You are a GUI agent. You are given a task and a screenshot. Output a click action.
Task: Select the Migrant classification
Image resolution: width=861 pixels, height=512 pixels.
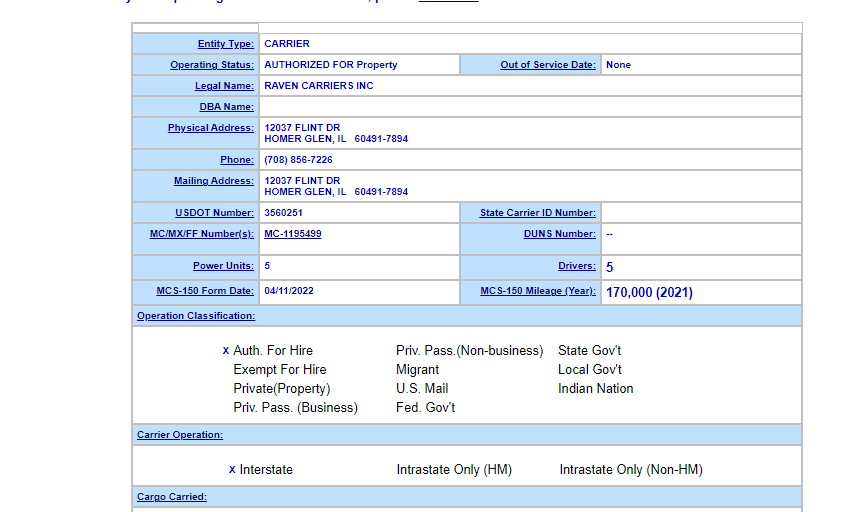coord(417,370)
